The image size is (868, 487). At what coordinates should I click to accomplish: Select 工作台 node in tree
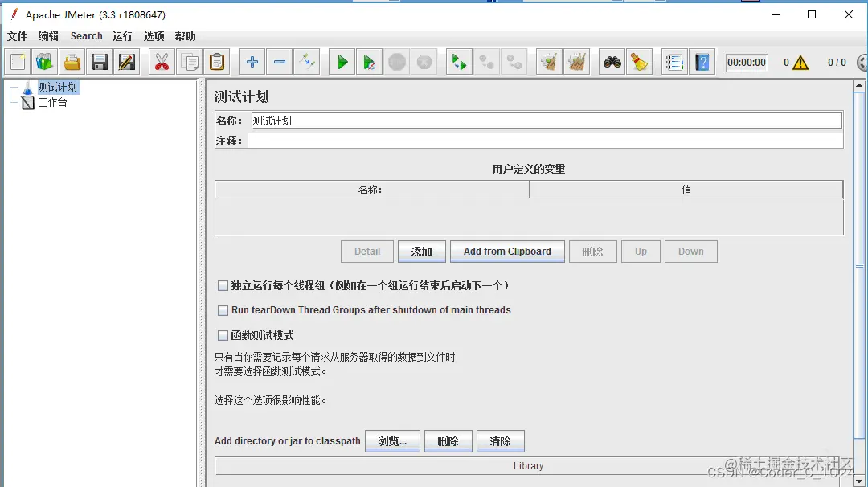point(52,102)
